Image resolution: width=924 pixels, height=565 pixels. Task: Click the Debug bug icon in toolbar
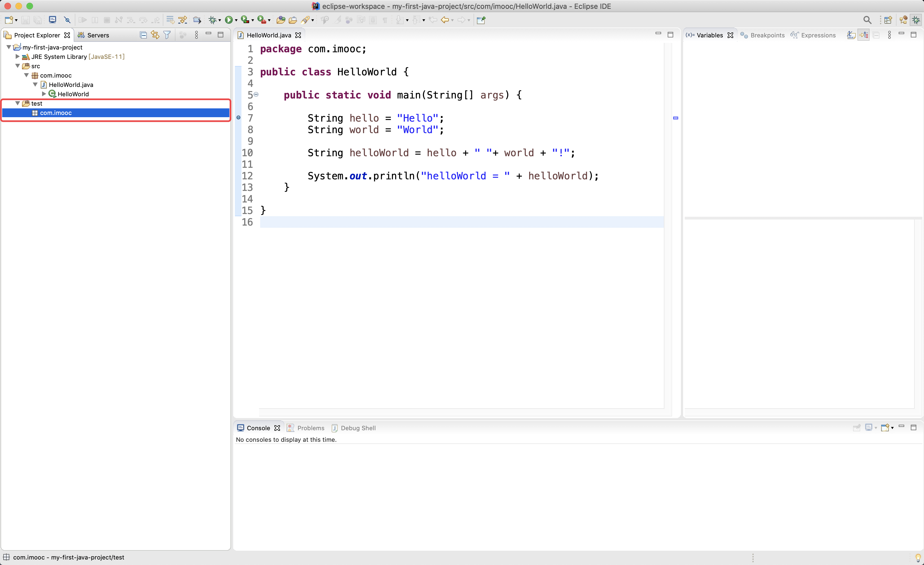click(x=213, y=20)
